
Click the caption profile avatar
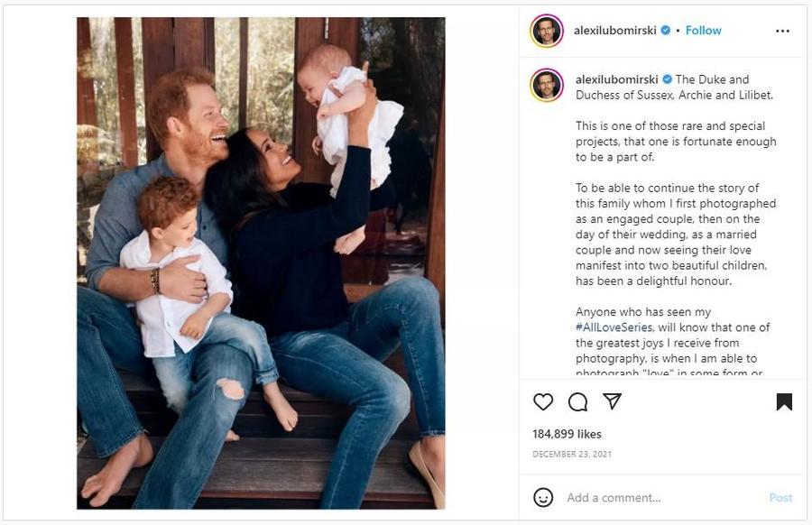[x=547, y=85]
